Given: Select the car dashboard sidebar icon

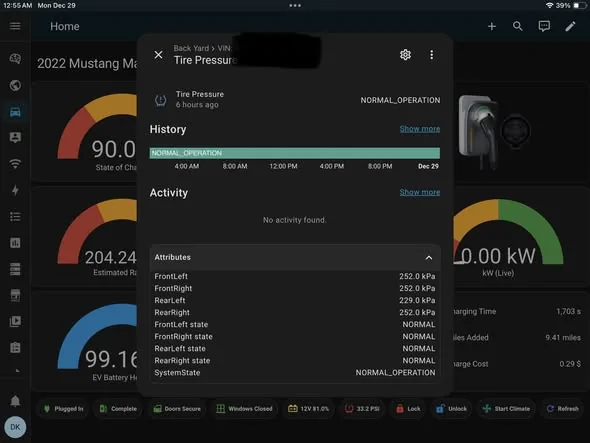Looking at the screenshot, I should point(15,112).
